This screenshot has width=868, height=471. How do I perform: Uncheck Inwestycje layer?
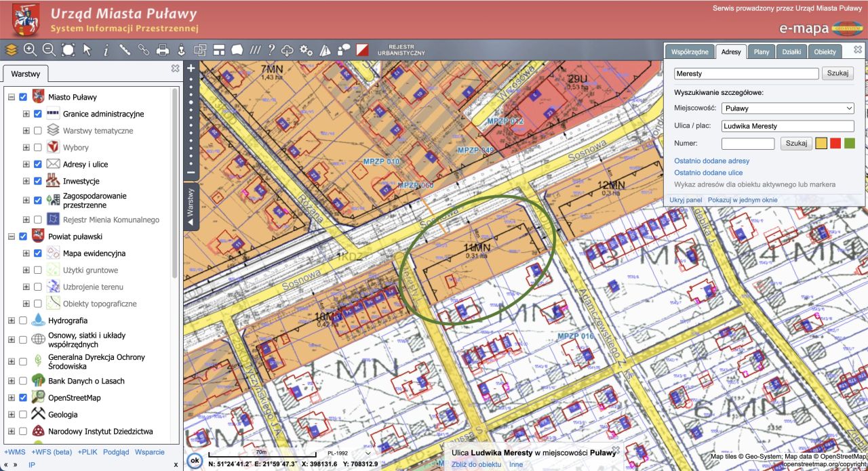38,182
